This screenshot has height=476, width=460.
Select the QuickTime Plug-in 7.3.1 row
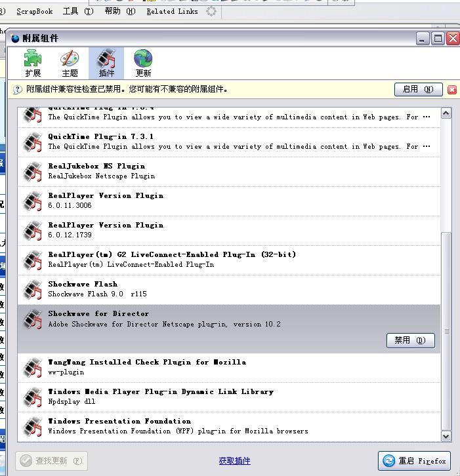point(229,142)
